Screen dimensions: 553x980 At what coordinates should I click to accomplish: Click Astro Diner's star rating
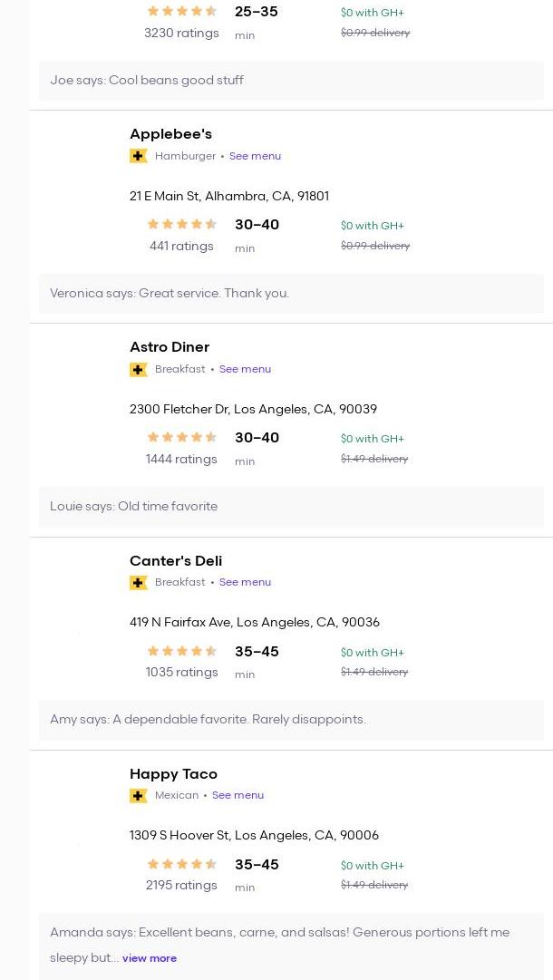181,438
